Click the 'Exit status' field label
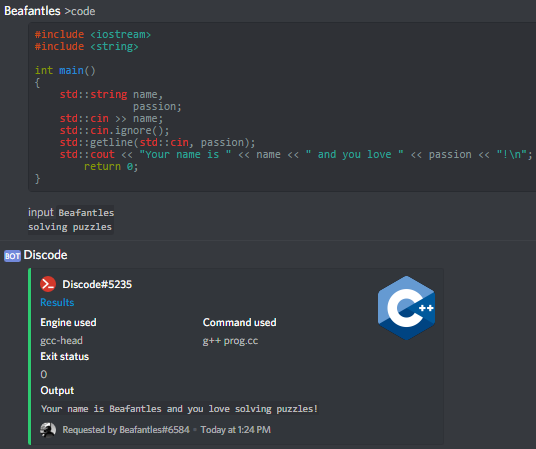The width and height of the screenshot is (536, 449). [65, 357]
